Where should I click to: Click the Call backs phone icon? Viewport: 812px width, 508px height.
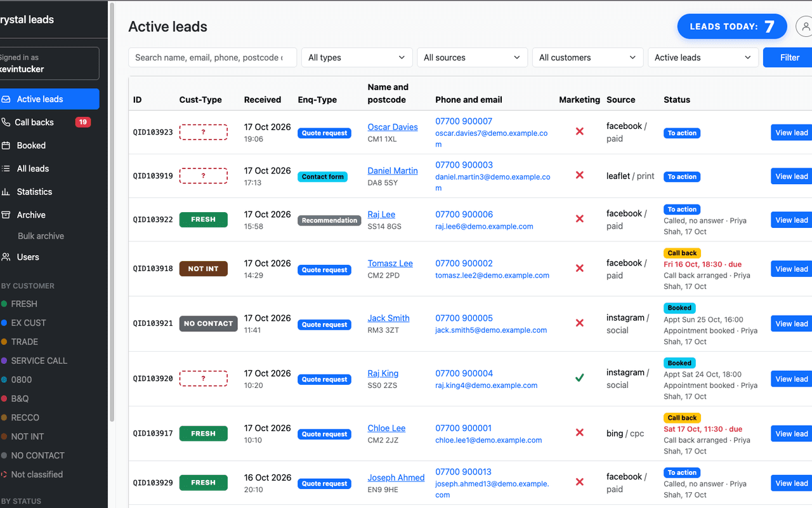pos(6,122)
